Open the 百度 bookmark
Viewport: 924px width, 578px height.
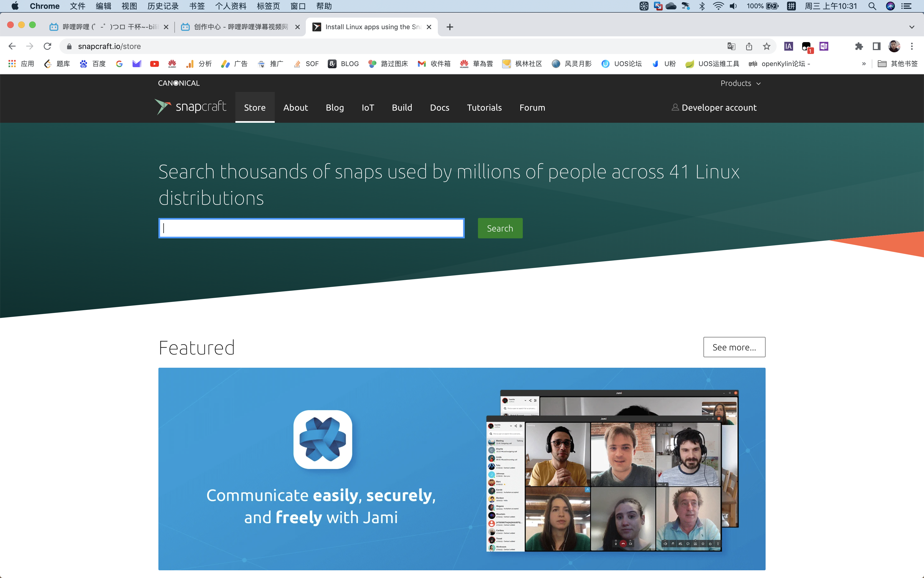(93, 64)
